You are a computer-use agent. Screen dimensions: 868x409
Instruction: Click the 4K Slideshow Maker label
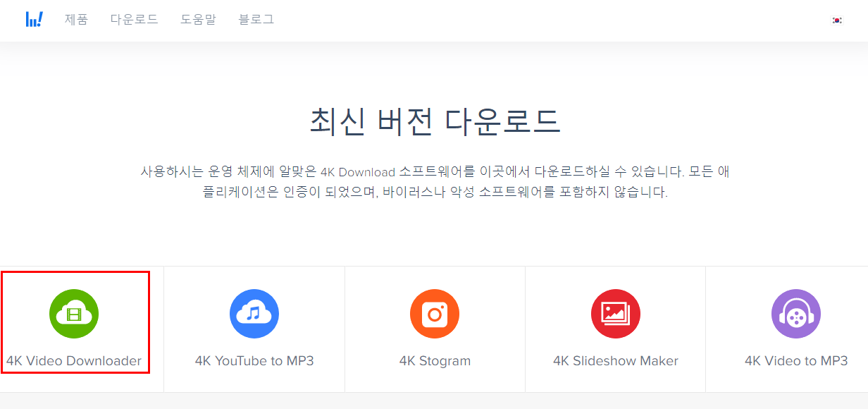click(x=616, y=361)
